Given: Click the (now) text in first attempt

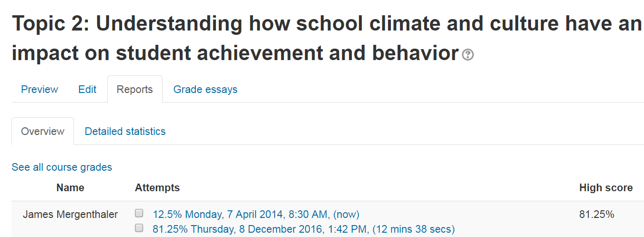Looking at the screenshot, I should click(x=347, y=215).
